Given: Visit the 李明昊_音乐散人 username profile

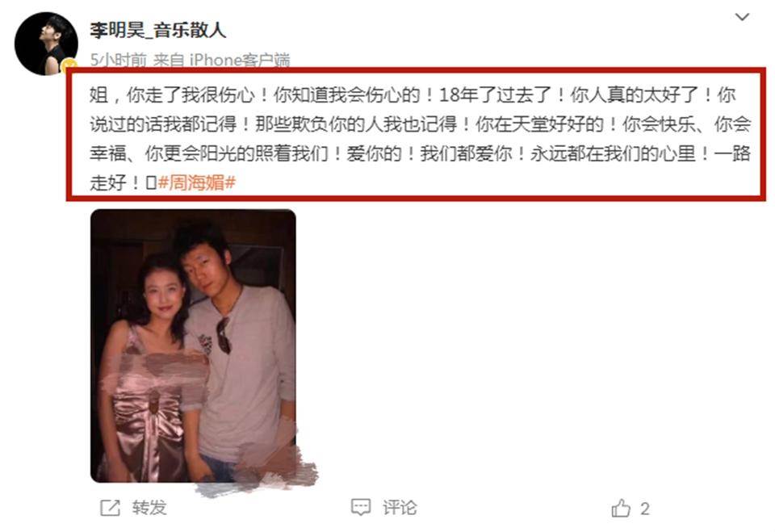Looking at the screenshot, I should click(158, 30).
